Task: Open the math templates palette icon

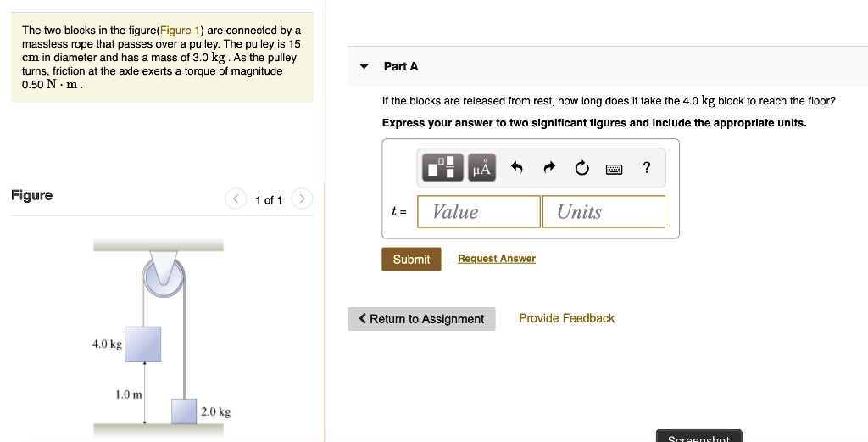Action: [442, 168]
